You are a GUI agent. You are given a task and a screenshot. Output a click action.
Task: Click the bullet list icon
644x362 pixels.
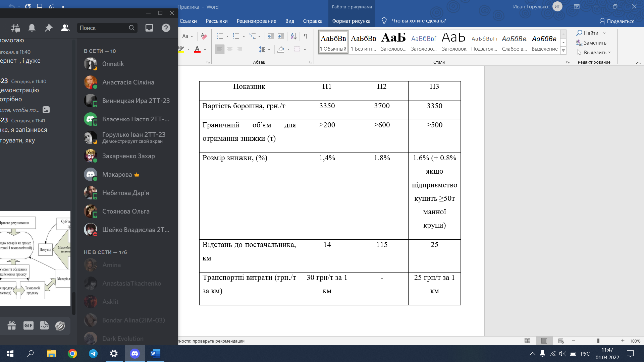pyautogui.click(x=219, y=36)
